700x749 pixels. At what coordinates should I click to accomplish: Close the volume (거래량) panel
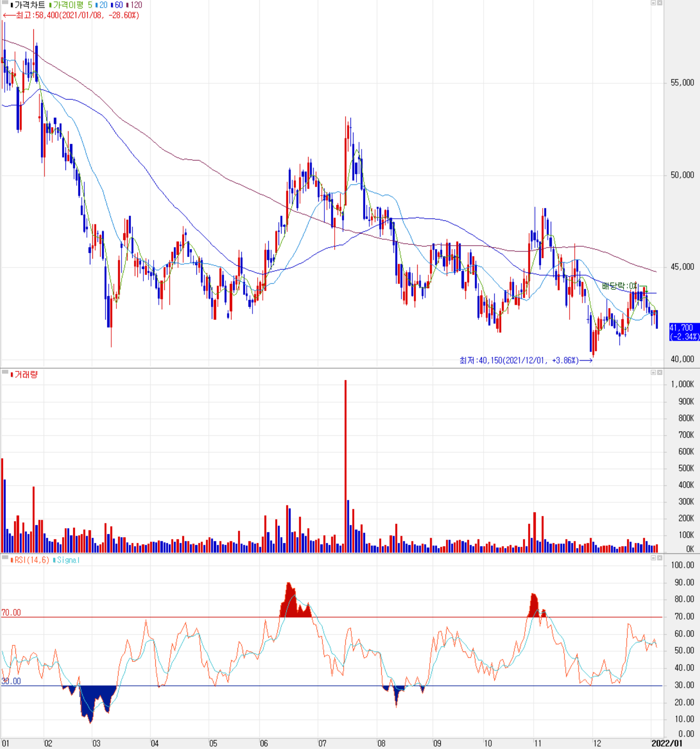click(660, 373)
